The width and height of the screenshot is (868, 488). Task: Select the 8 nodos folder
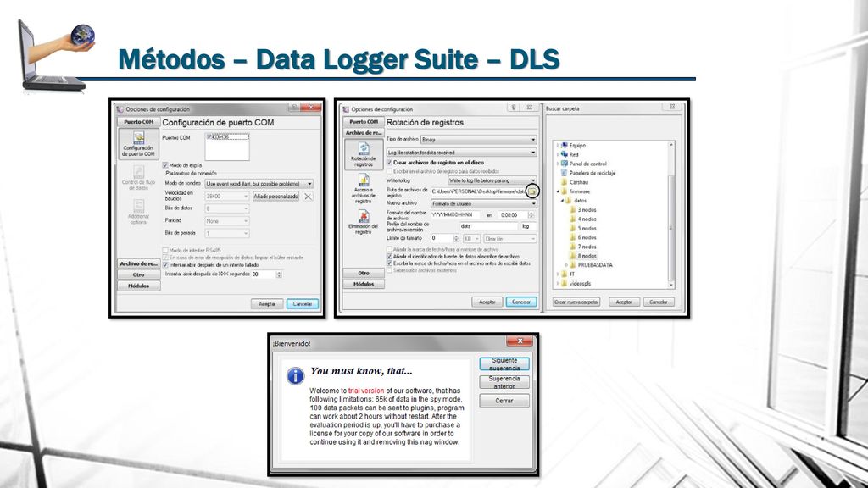click(583, 256)
